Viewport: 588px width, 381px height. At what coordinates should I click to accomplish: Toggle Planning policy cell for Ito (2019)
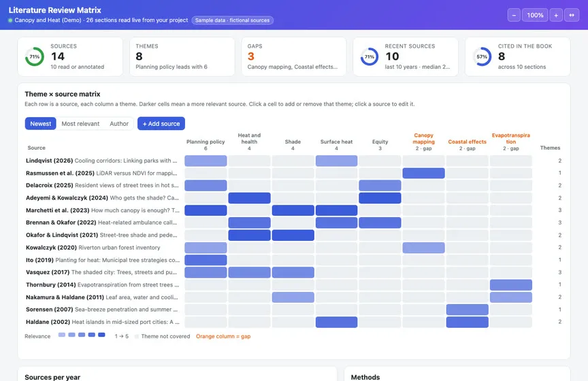(x=206, y=260)
